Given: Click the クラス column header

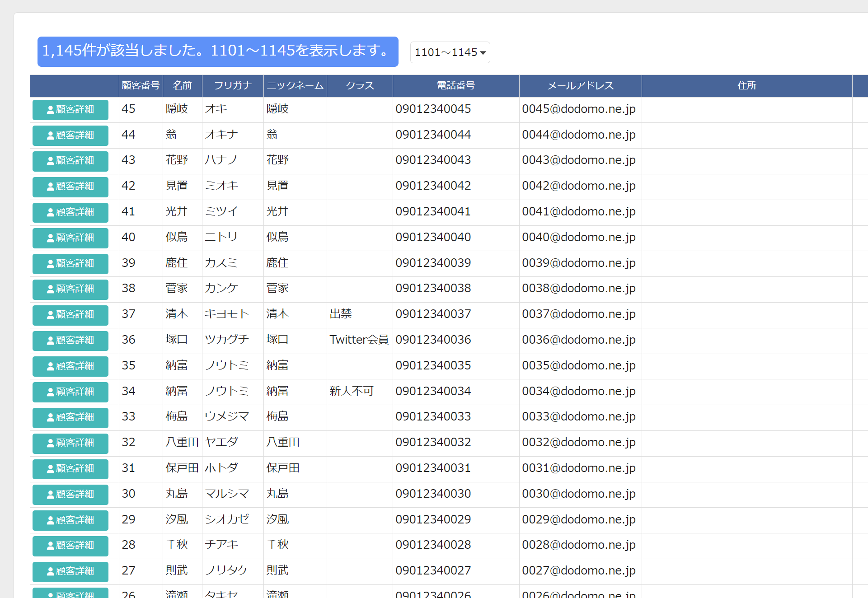Looking at the screenshot, I should click(360, 86).
